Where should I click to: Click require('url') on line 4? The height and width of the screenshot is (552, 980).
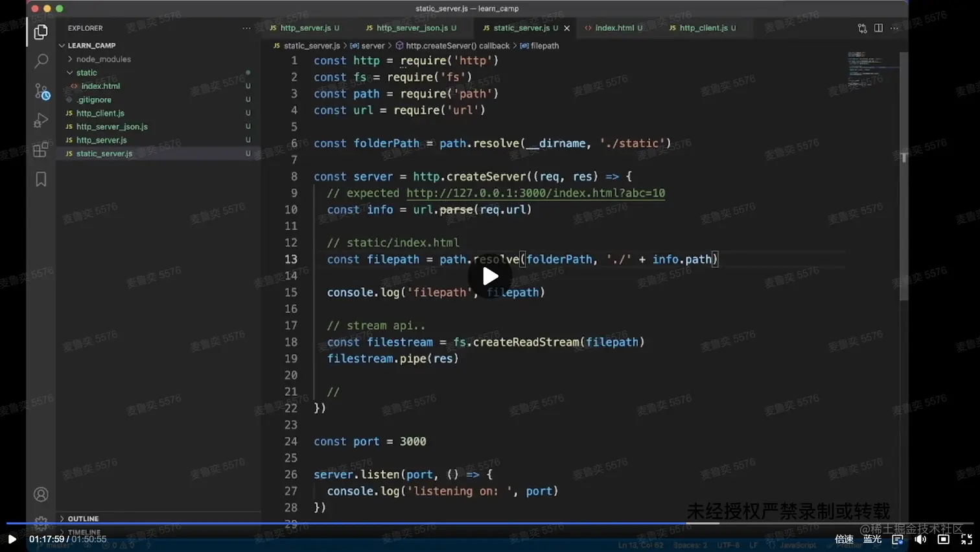439,110
